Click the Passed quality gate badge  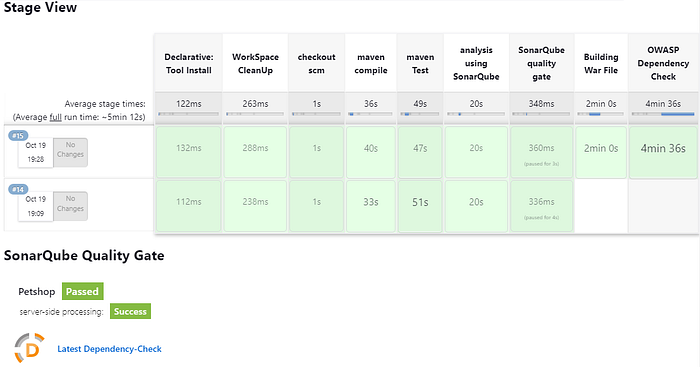[83, 291]
